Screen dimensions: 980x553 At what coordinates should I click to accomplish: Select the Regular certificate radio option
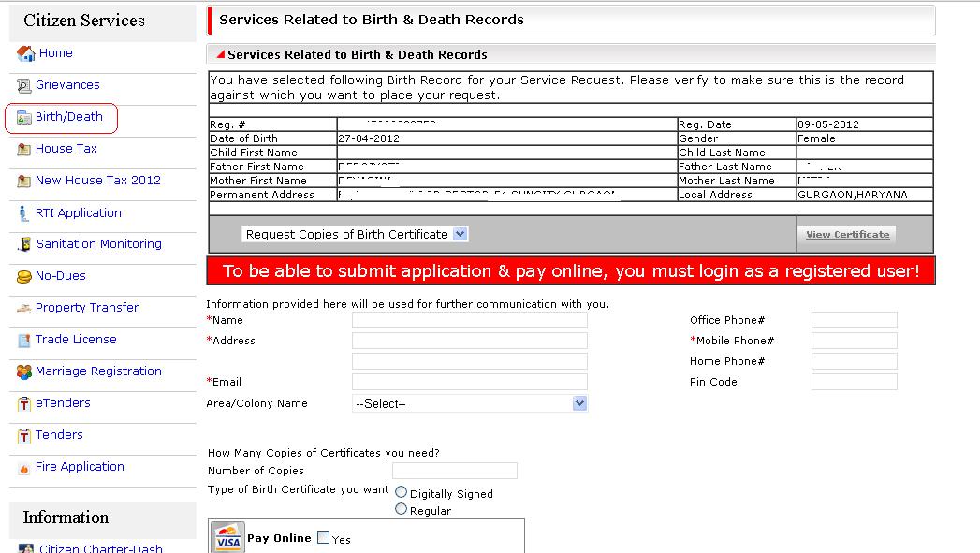pyautogui.click(x=402, y=510)
